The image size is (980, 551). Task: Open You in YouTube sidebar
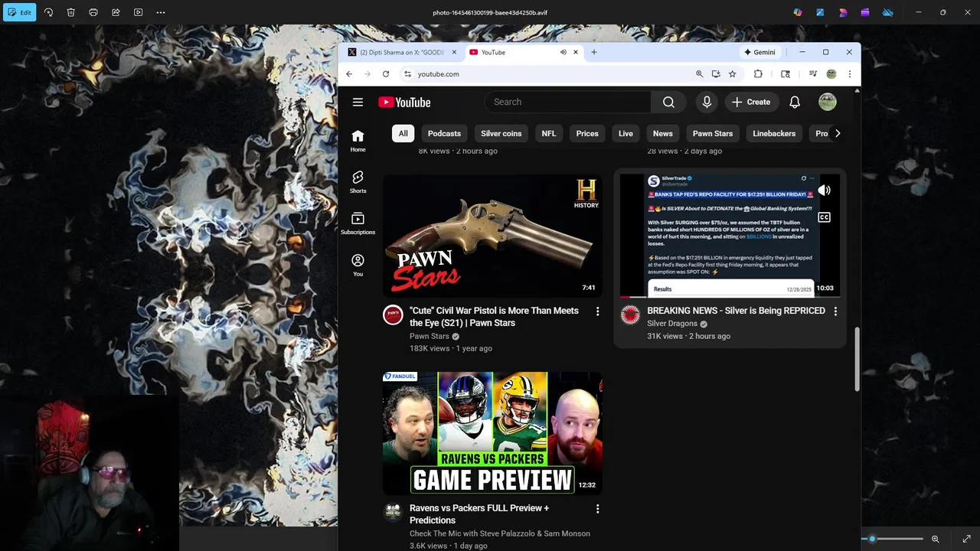pos(358,265)
